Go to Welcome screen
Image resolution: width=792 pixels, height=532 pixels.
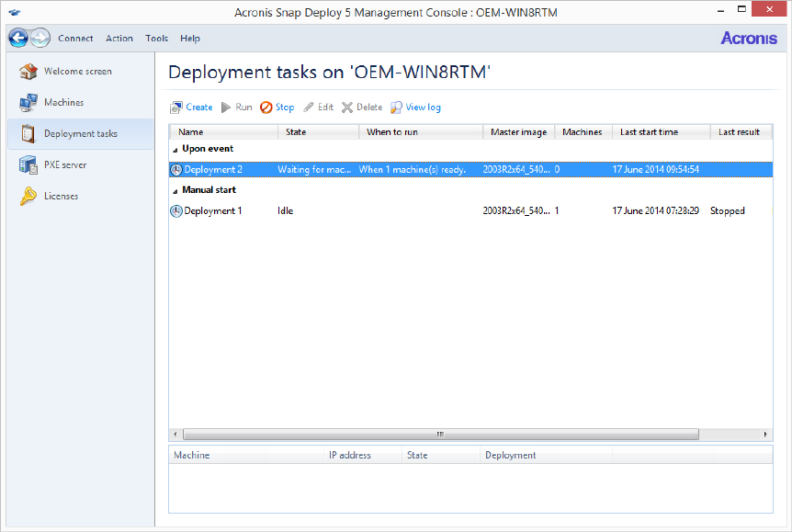point(81,72)
